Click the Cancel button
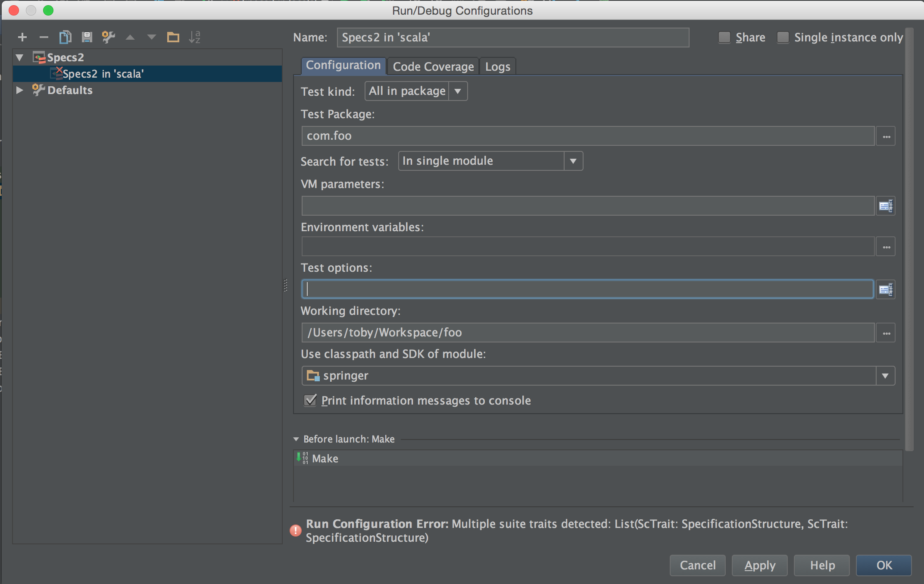Viewport: 924px width, 584px height. 697,565
